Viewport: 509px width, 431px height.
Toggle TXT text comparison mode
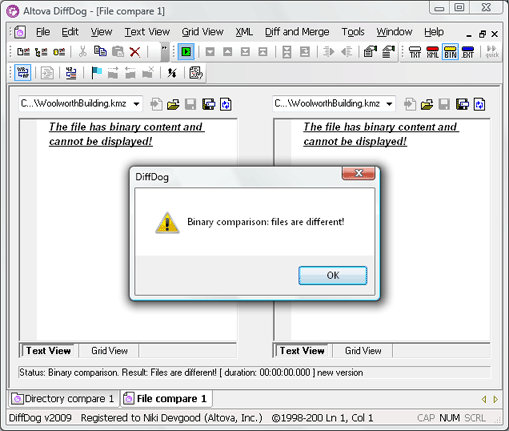click(415, 52)
